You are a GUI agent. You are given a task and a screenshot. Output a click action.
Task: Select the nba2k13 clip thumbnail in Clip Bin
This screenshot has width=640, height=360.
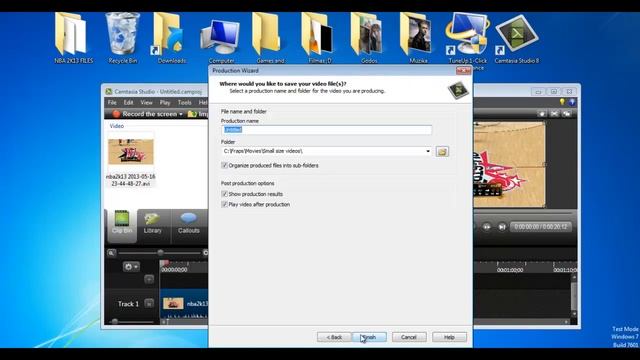pos(131,151)
